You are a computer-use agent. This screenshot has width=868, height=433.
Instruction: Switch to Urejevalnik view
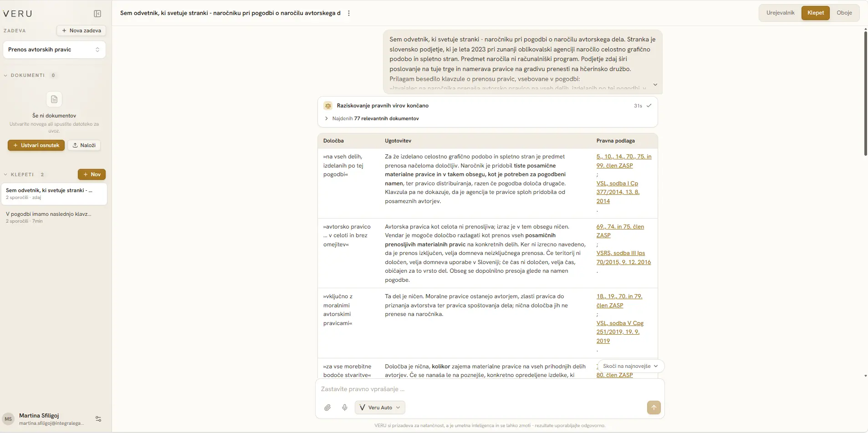[x=780, y=13]
